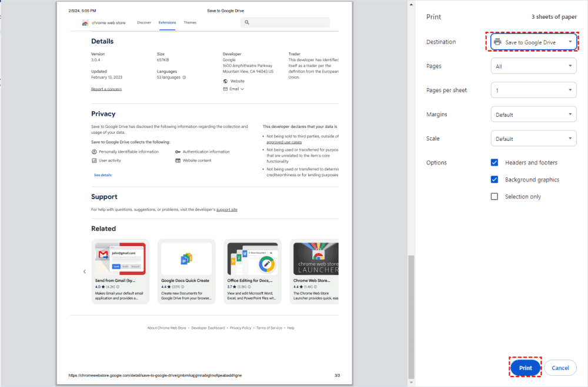Cancel the print dialog

pyautogui.click(x=560, y=368)
